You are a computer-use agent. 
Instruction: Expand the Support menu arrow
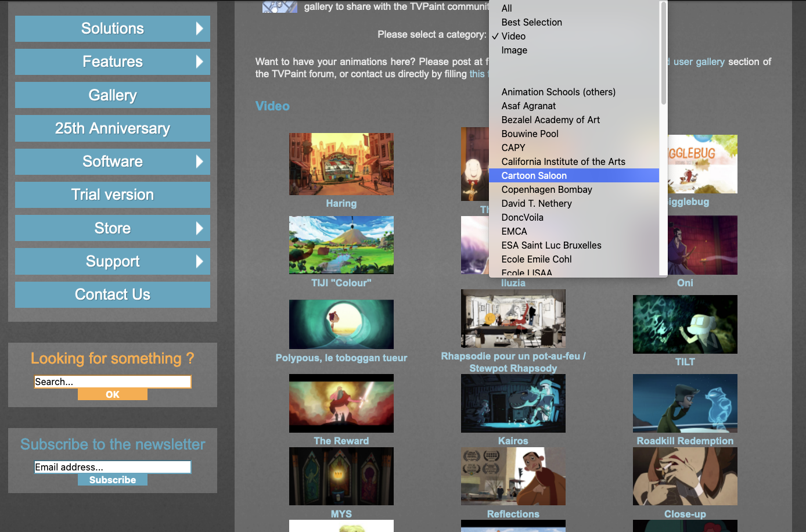(x=199, y=261)
